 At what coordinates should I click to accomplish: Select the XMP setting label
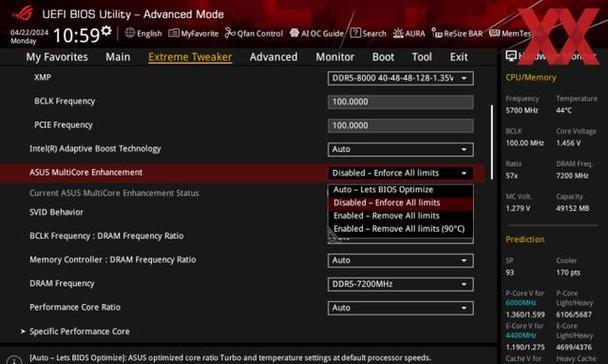coord(42,77)
